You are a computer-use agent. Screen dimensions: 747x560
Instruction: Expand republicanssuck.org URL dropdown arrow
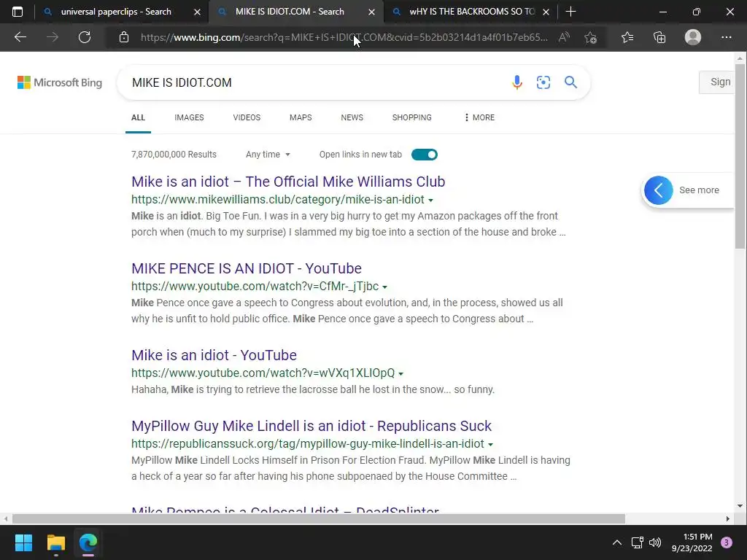click(x=491, y=444)
